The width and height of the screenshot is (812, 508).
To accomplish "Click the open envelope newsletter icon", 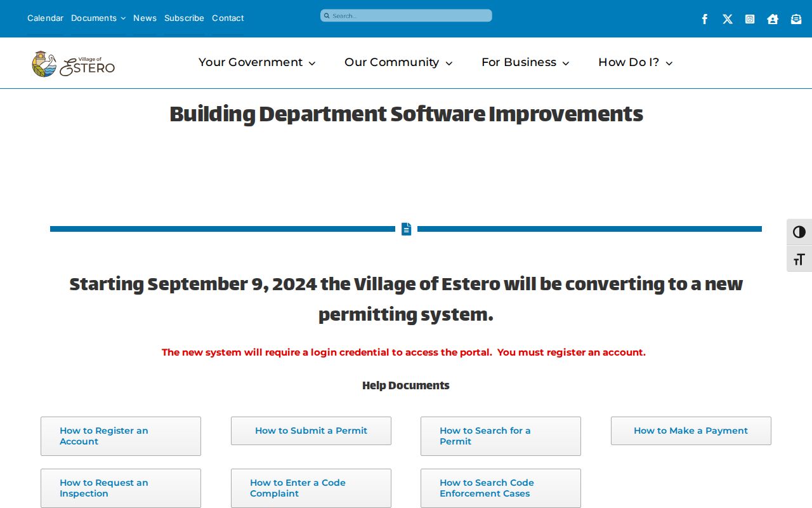I will 796,19.
